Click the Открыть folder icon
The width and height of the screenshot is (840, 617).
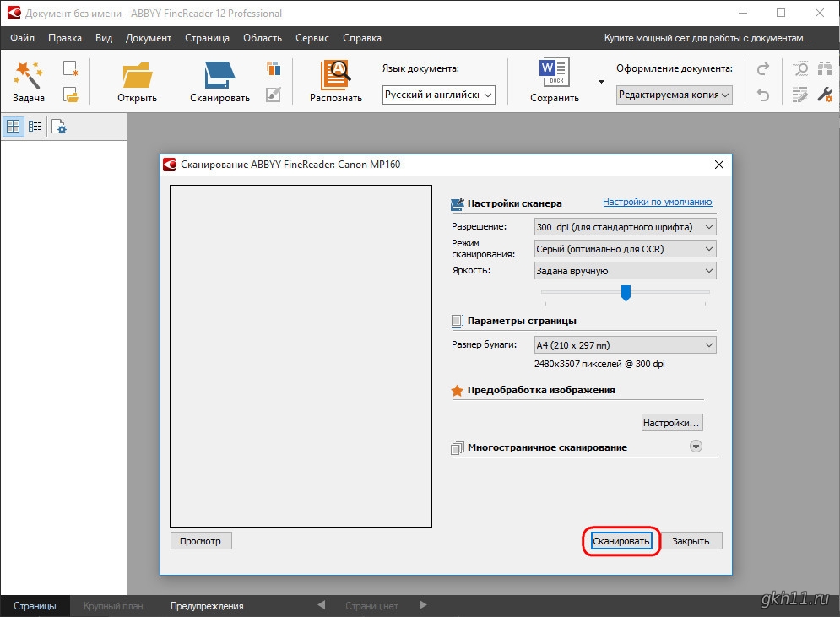(x=137, y=76)
